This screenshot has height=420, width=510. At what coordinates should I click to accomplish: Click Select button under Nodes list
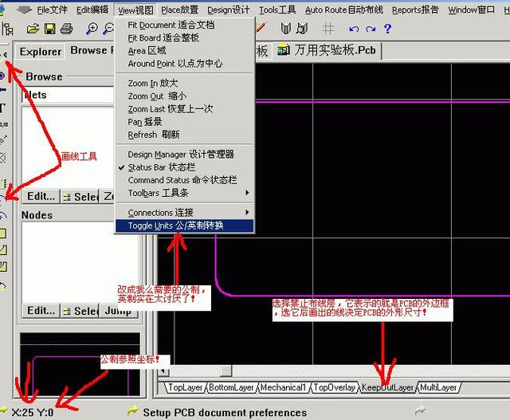(x=80, y=311)
